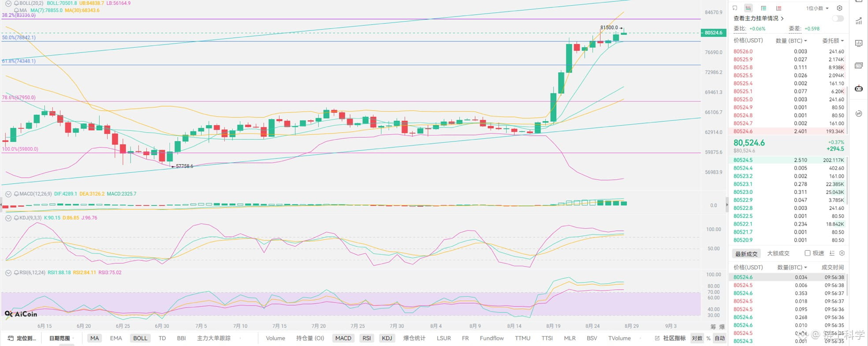Enable the BBI indicator
Viewport: 868px width, 346px height.
(181, 339)
